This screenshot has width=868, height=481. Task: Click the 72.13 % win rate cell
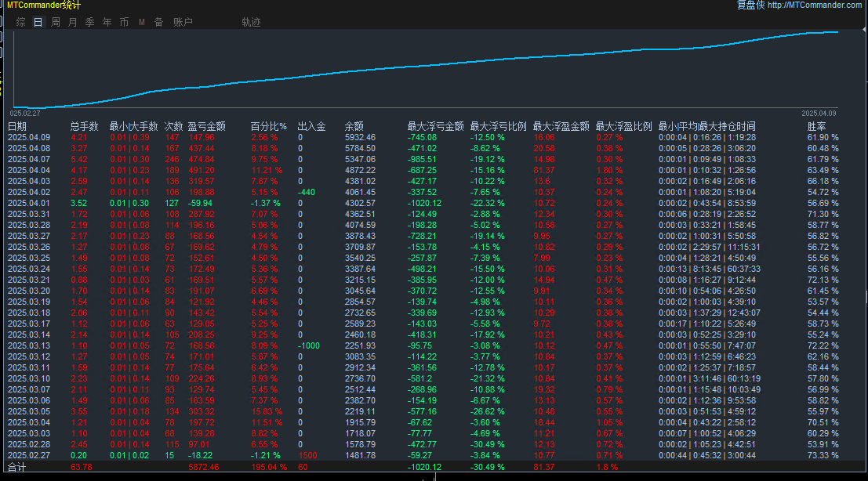pyautogui.click(x=823, y=280)
